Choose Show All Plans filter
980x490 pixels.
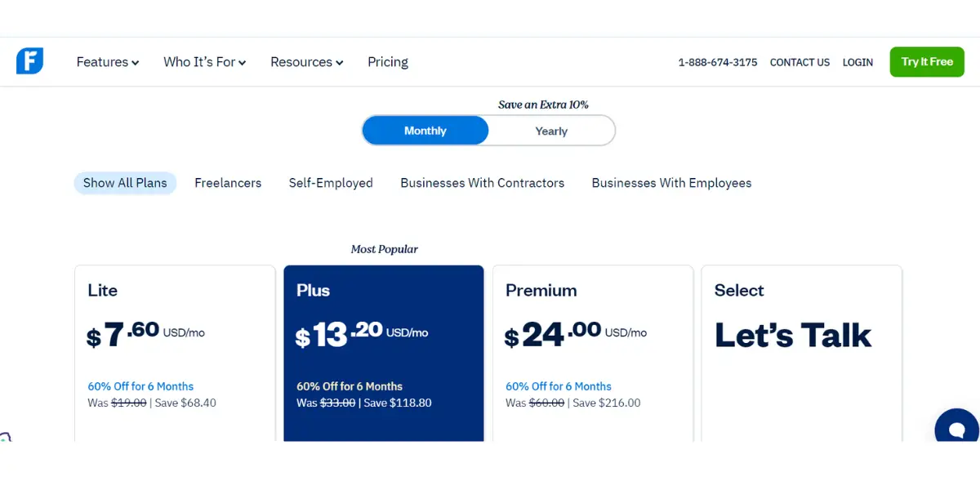point(125,183)
